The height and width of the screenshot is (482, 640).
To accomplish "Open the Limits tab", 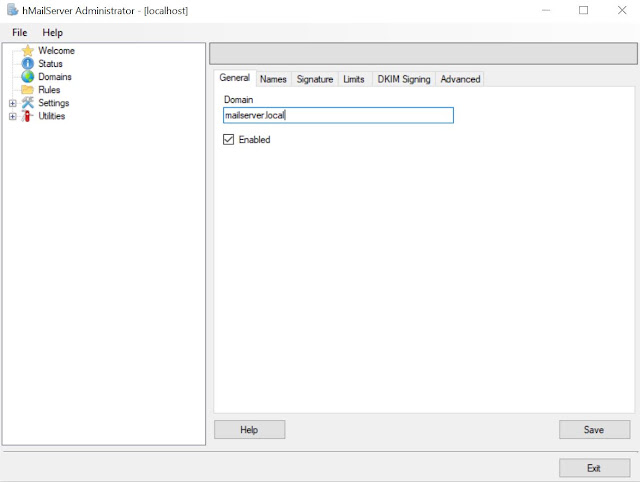I will pyautogui.click(x=353, y=79).
